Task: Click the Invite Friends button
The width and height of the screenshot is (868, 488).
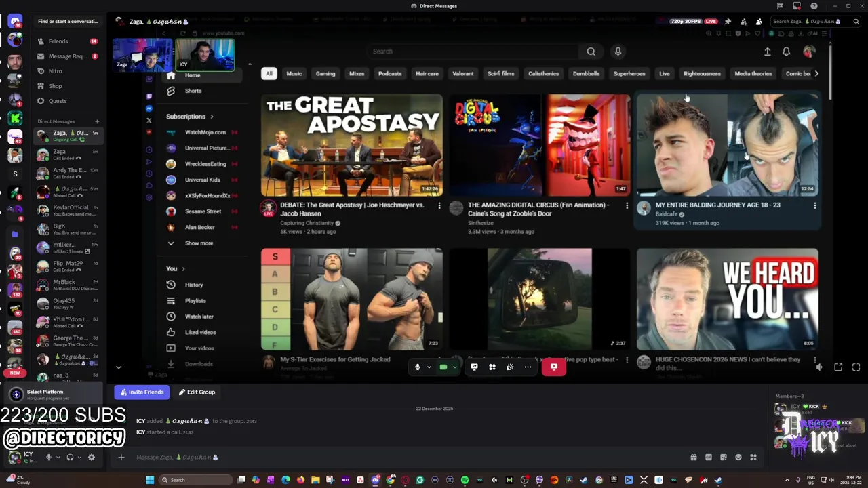Action: [142, 392]
